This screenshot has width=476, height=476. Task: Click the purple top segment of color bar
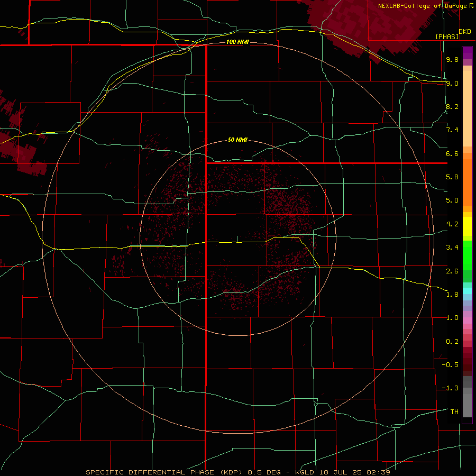coord(467,53)
